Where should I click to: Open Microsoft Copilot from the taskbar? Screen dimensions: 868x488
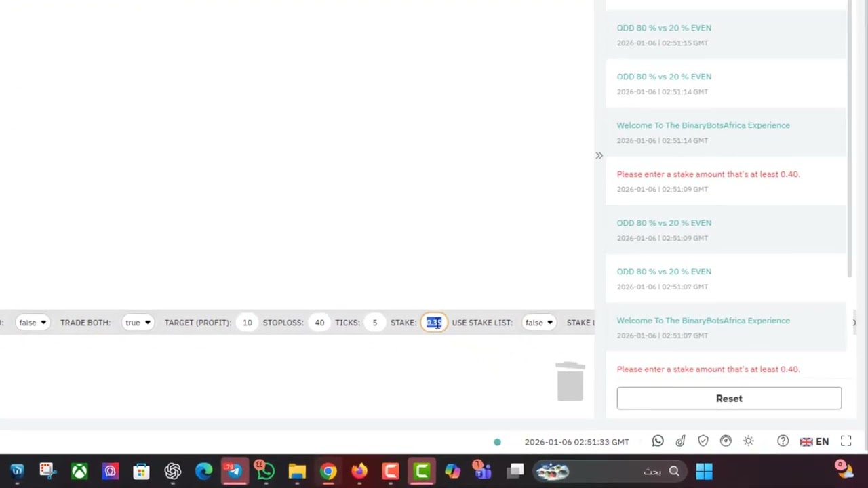pos(452,471)
